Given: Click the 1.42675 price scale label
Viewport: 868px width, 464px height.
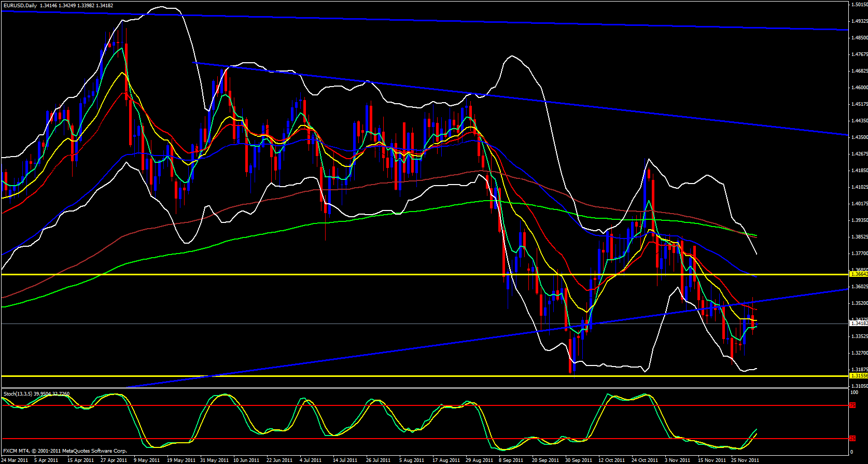Looking at the screenshot, I should pyautogui.click(x=859, y=154).
